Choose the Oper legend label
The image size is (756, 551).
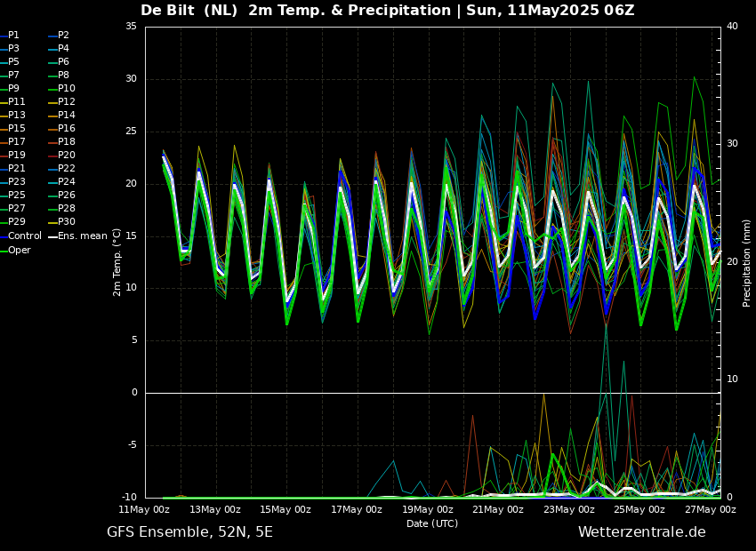coord(20,251)
